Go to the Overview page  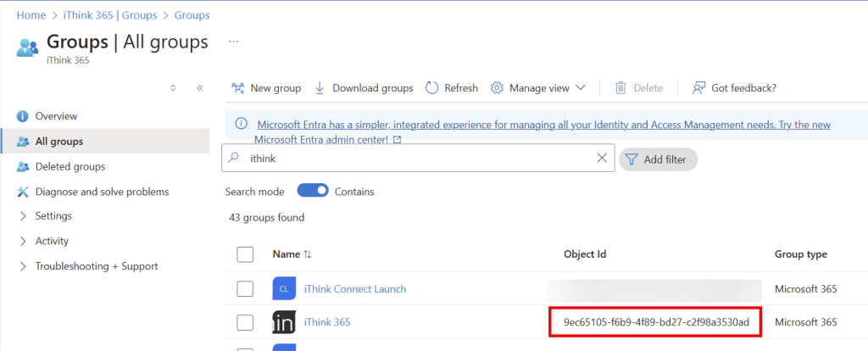point(56,116)
